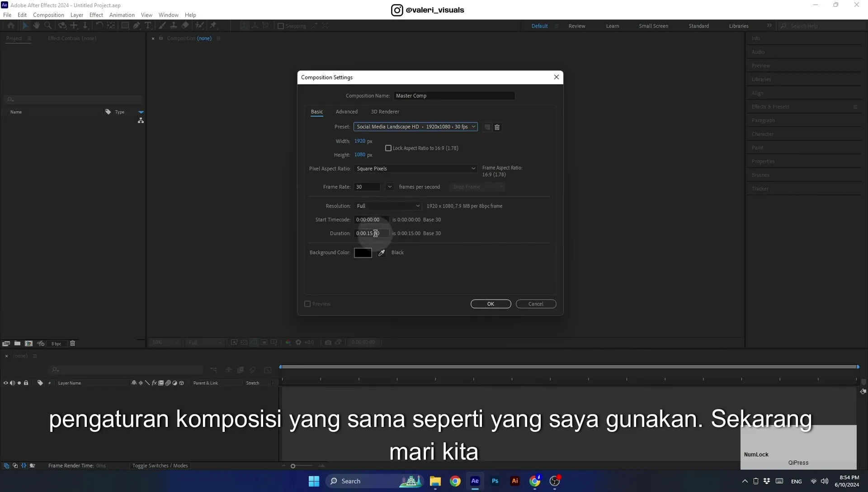The height and width of the screenshot is (492, 868).
Task: Click the Composition Name field
Action: coord(454,96)
